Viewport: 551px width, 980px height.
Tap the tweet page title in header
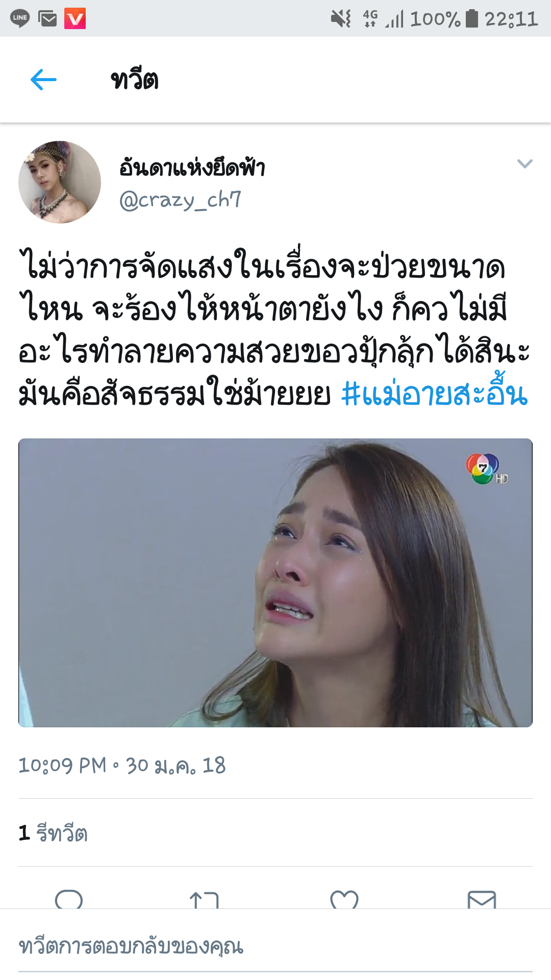pyautogui.click(x=135, y=80)
